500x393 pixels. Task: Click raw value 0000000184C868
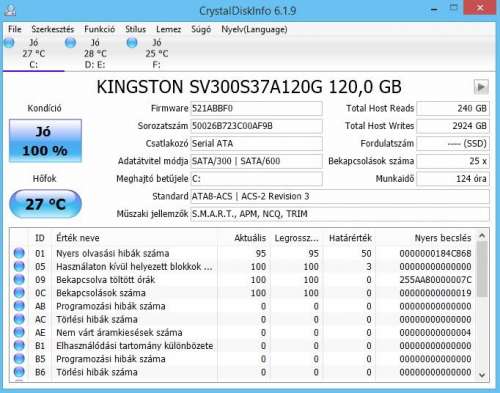(435, 253)
